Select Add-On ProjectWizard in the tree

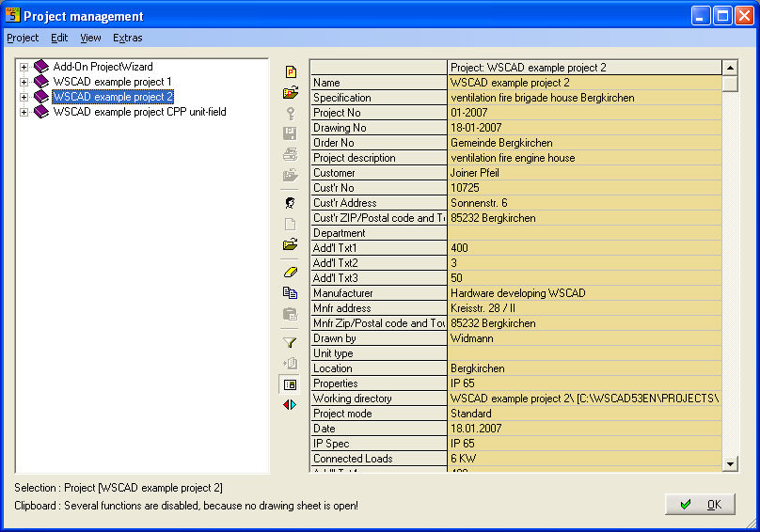pyautogui.click(x=103, y=67)
